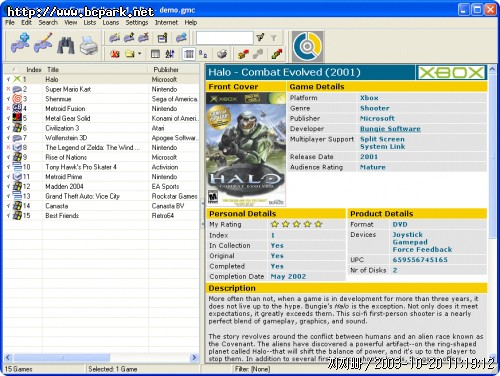Click the list scrollbar right arrow

pos(194,358)
